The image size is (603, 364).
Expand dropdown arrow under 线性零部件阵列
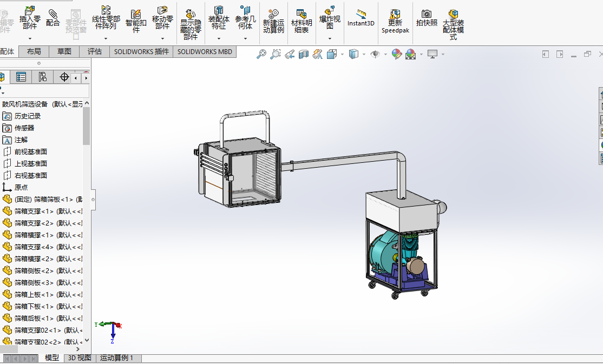pyautogui.click(x=106, y=38)
